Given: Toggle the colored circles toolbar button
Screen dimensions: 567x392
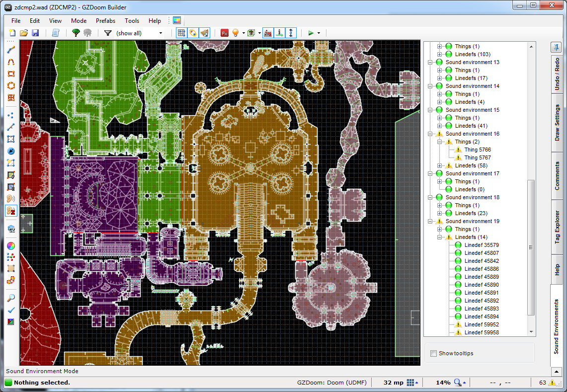Looking at the screenshot, I should click(x=193, y=33).
